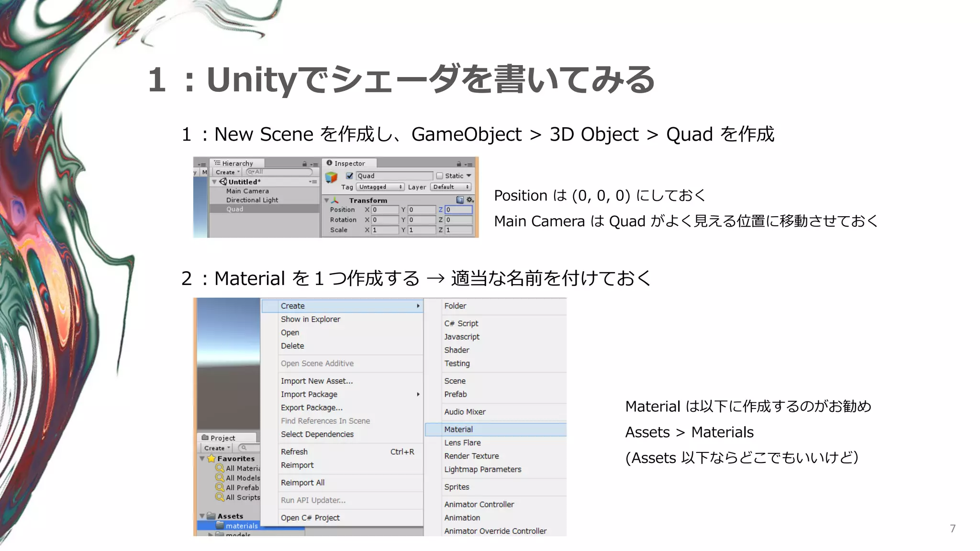Switch to the Inspector tab

click(348, 163)
